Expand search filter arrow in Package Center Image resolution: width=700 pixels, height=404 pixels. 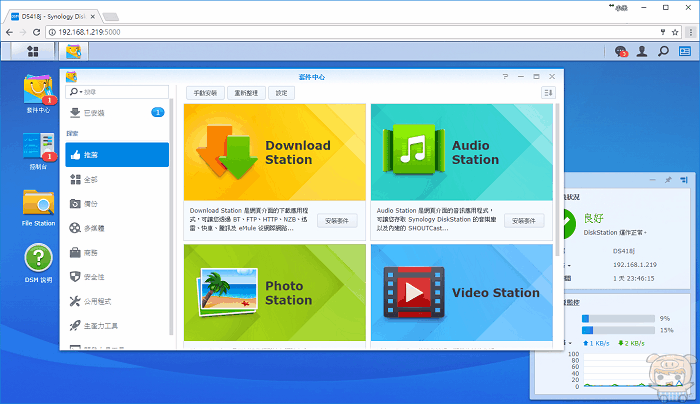[x=81, y=92]
